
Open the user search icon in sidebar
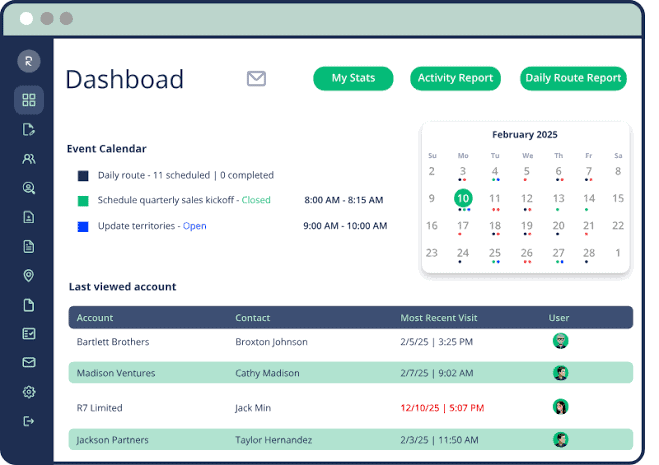[x=29, y=188]
